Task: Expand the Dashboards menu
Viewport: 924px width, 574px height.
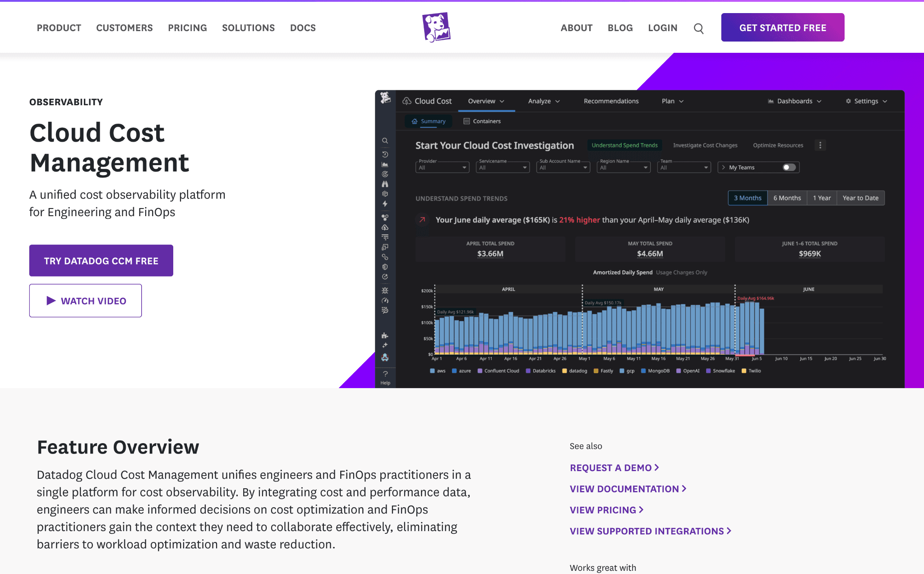Action: tap(795, 101)
